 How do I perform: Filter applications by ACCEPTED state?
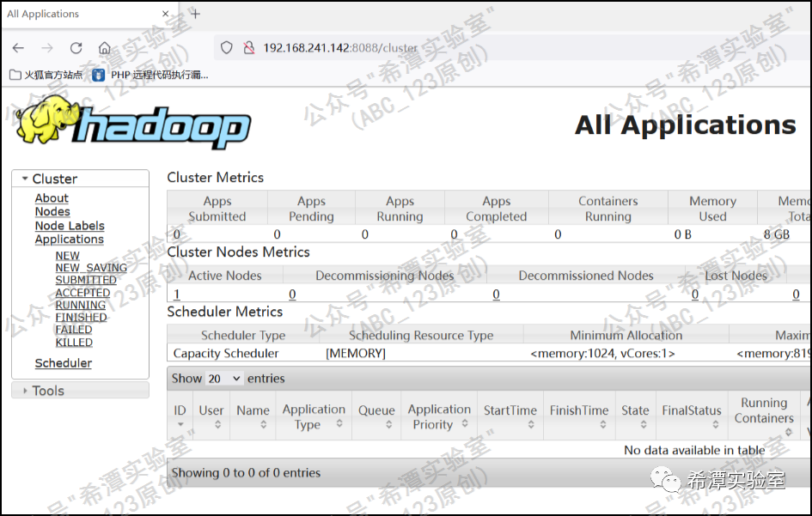pyautogui.click(x=82, y=293)
